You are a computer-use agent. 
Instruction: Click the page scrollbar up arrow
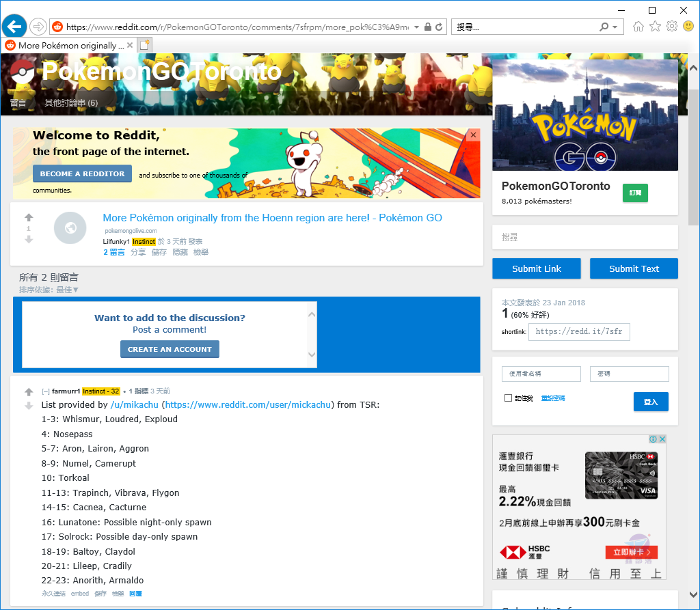[x=693, y=68]
